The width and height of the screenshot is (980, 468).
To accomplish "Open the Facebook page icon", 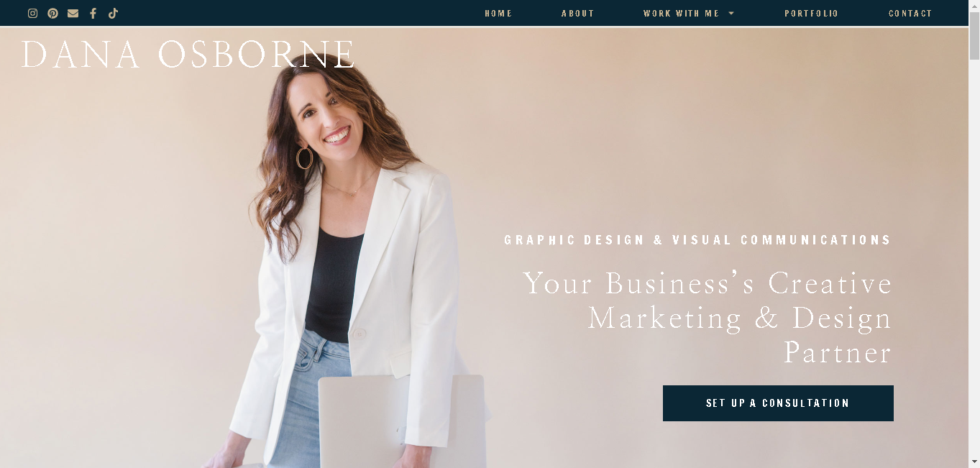I will tap(93, 13).
